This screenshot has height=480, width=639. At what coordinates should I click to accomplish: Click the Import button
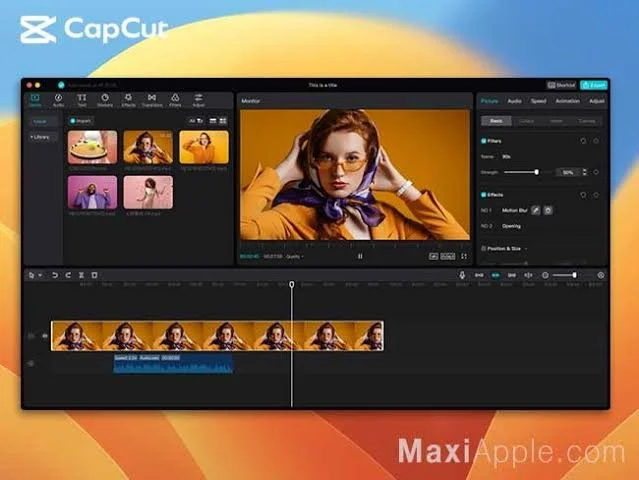[81, 121]
